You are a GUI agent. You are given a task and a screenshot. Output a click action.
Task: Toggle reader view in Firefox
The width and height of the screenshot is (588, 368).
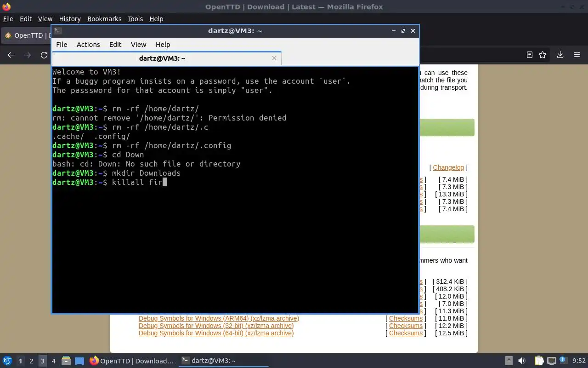point(530,55)
